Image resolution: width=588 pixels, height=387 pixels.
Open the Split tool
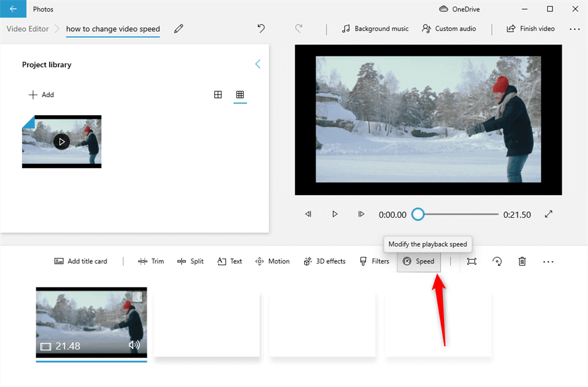191,262
